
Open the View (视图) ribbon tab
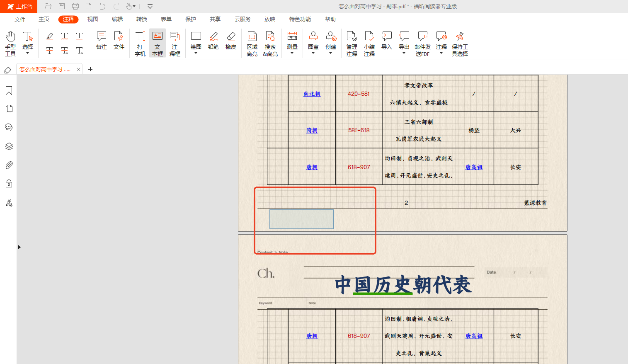point(93,19)
